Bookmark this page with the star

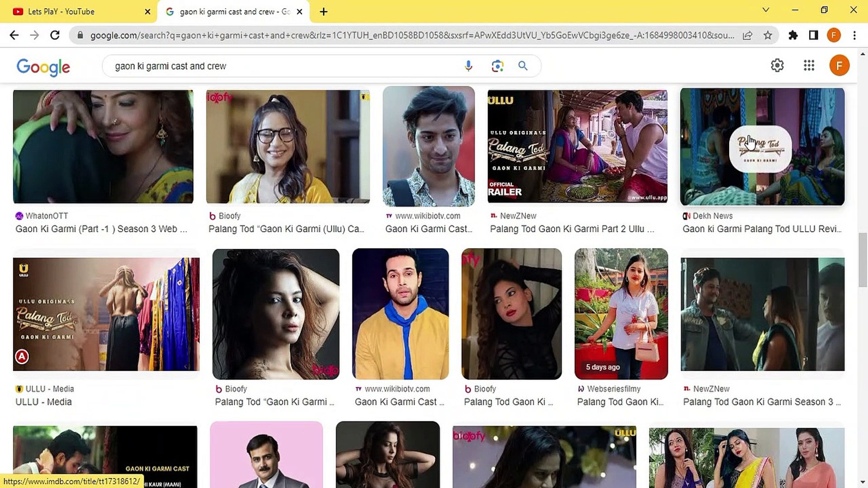768,35
